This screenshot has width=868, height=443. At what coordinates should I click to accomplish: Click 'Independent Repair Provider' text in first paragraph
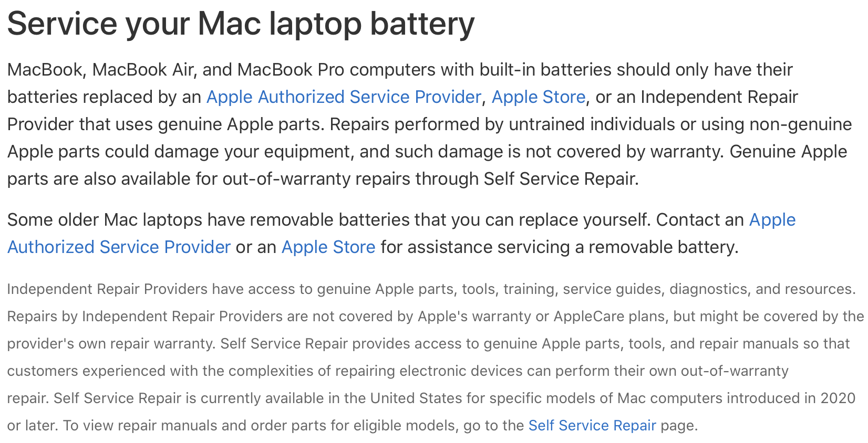[x=402, y=111]
